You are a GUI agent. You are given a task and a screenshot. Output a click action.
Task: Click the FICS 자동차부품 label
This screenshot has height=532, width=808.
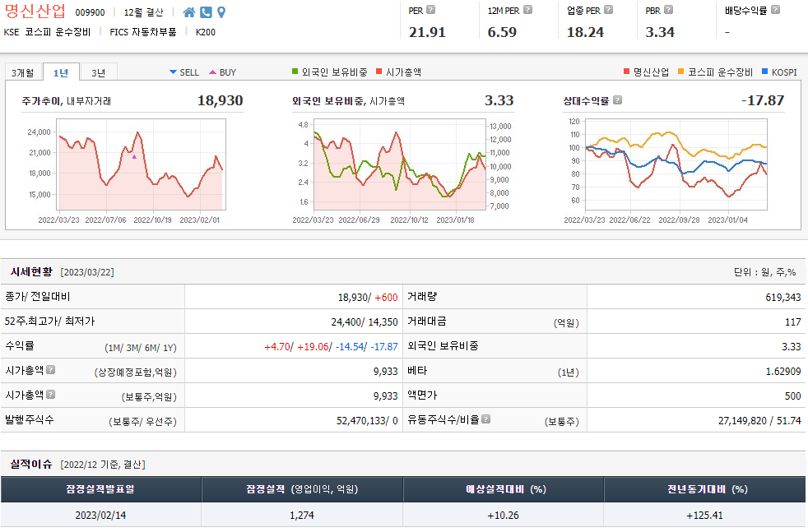pyautogui.click(x=142, y=32)
